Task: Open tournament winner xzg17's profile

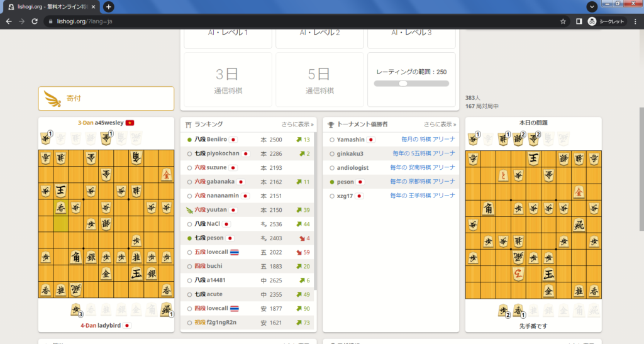Action: tap(345, 196)
